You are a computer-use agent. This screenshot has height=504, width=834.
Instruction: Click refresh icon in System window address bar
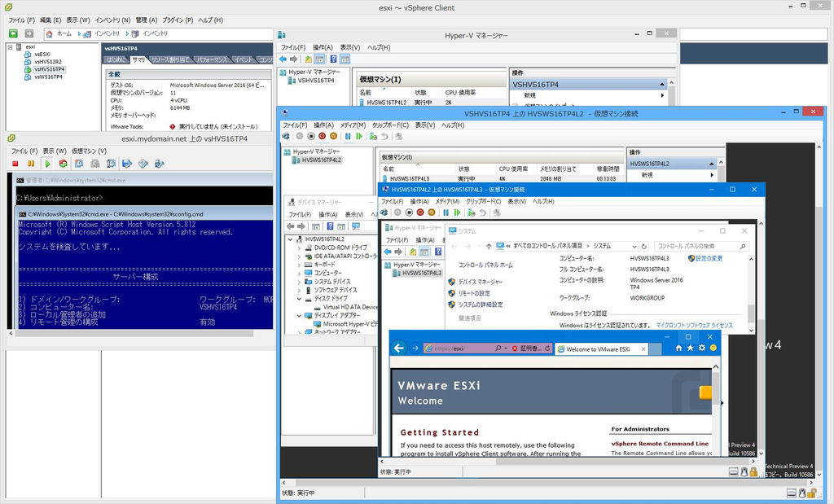tap(644, 247)
